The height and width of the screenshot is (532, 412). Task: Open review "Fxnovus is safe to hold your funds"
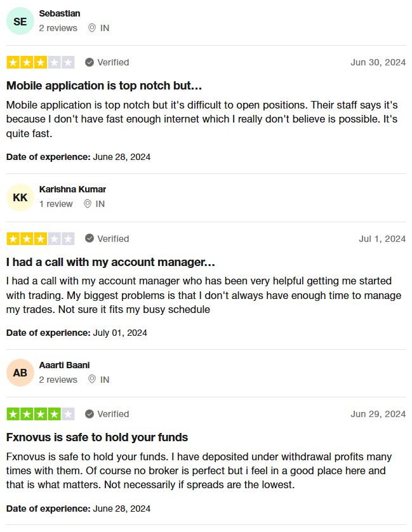point(97,437)
